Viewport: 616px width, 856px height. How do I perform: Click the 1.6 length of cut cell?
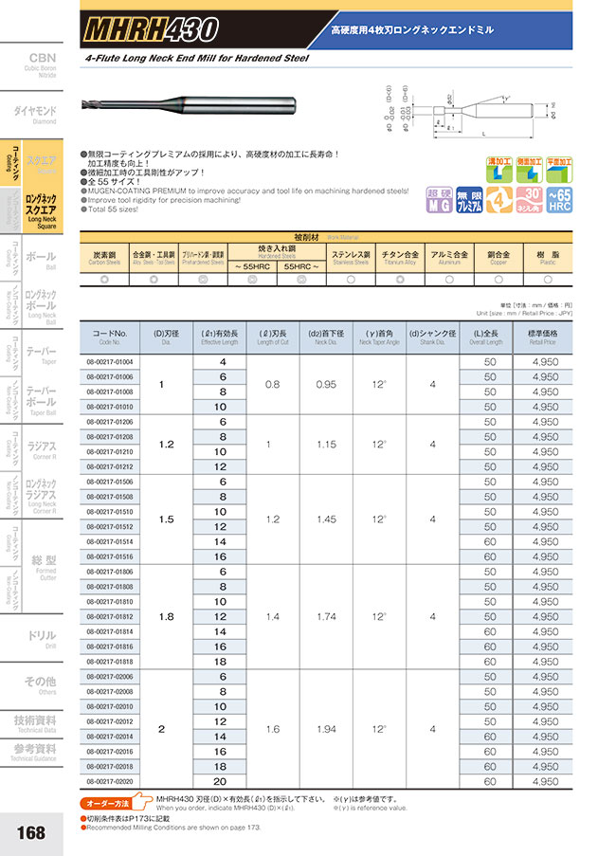273,729
